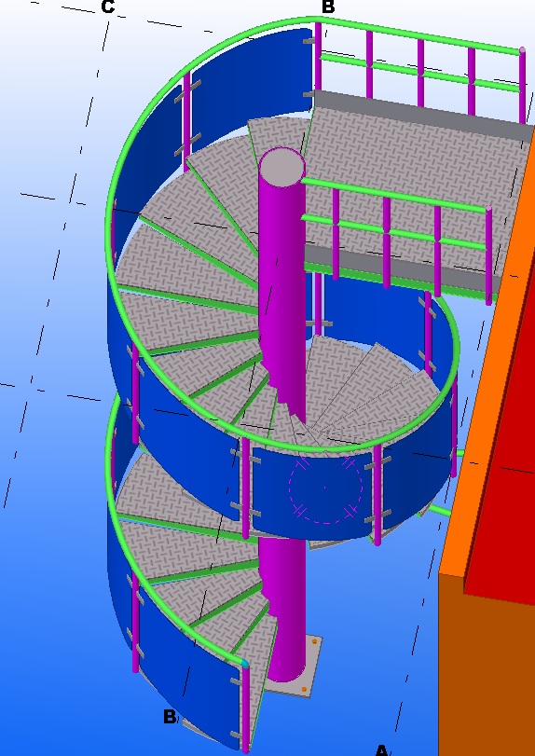Screen dimensions: 535x756
Task: Select the rounded end cap of the front landing top rail
Action: click(x=488, y=208)
